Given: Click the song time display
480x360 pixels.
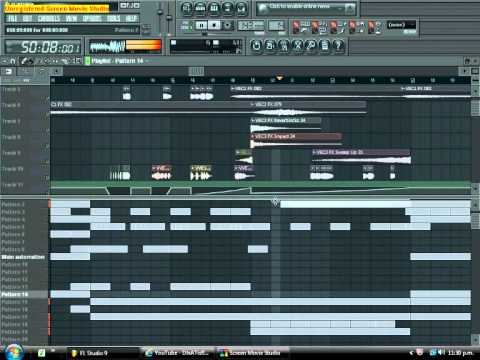Looking at the screenshot, I should [43, 47].
